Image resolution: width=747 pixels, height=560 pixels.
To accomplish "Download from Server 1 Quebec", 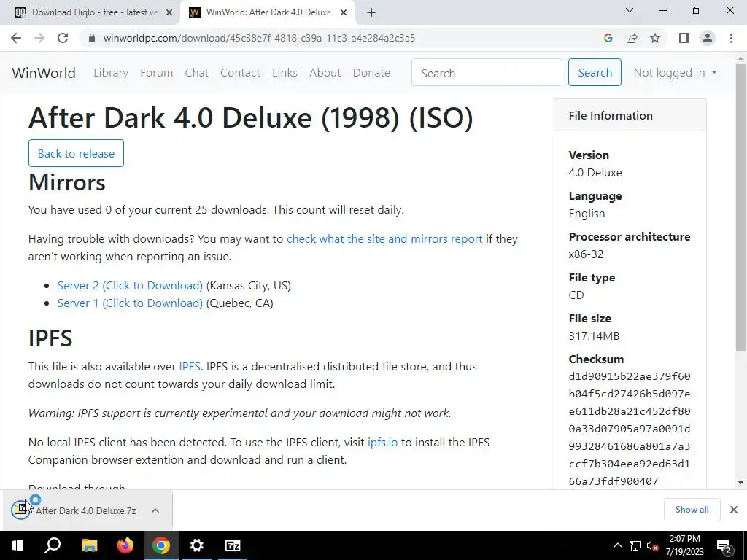I will point(130,303).
